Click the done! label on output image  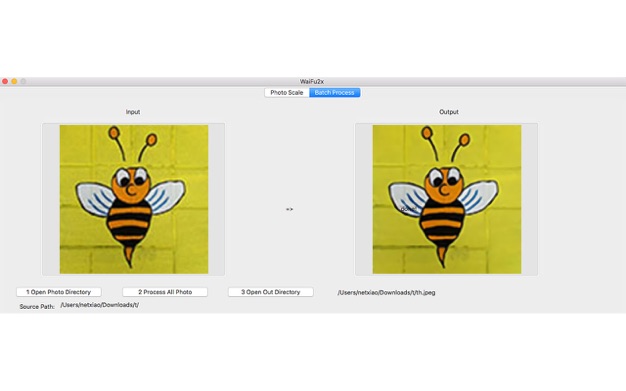point(408,209)
